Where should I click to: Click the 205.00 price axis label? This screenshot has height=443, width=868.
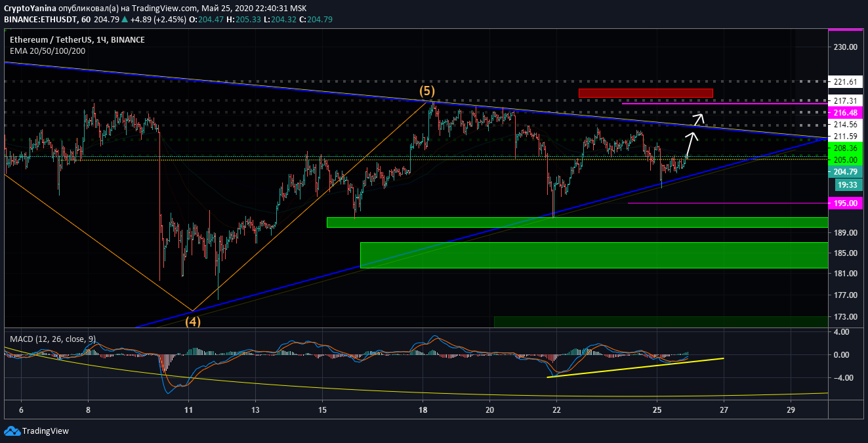(846, 160)
